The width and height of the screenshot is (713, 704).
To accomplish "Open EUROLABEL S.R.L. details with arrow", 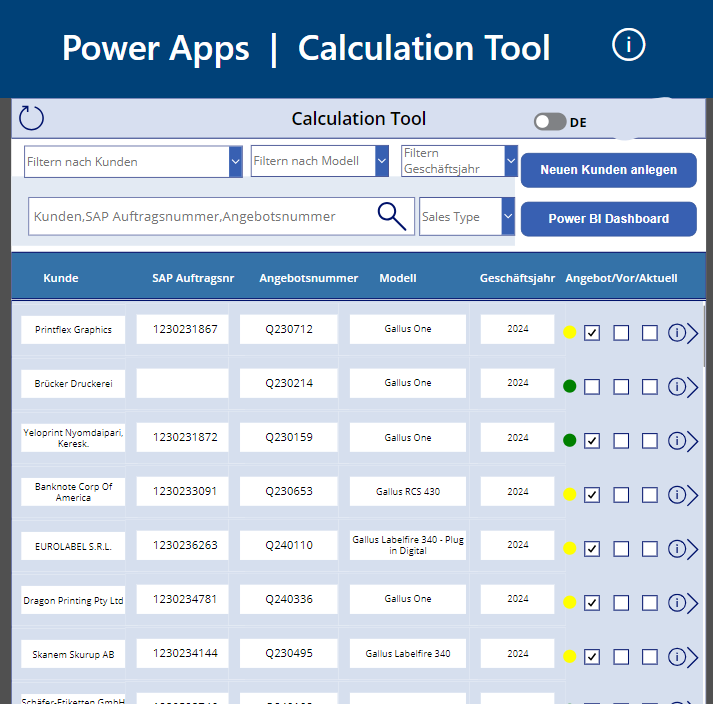I will 693,549.
